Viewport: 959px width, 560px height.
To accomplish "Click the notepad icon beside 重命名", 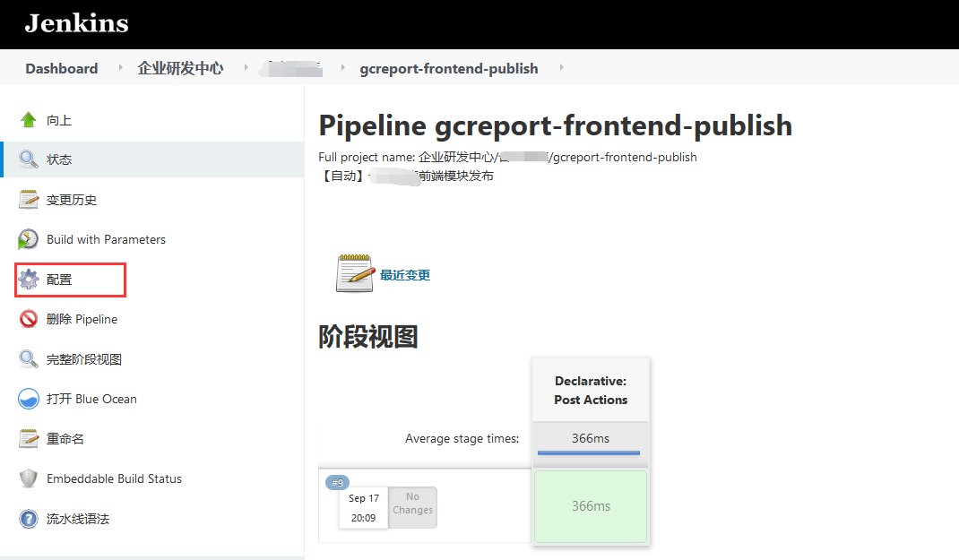I will (28, 438).
